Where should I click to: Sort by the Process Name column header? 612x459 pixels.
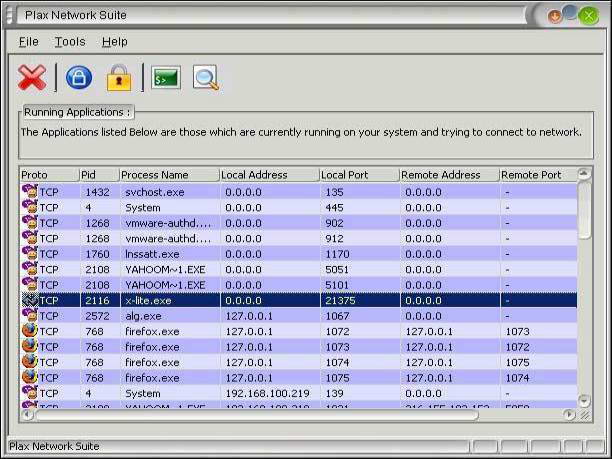(x=169, y=175)
